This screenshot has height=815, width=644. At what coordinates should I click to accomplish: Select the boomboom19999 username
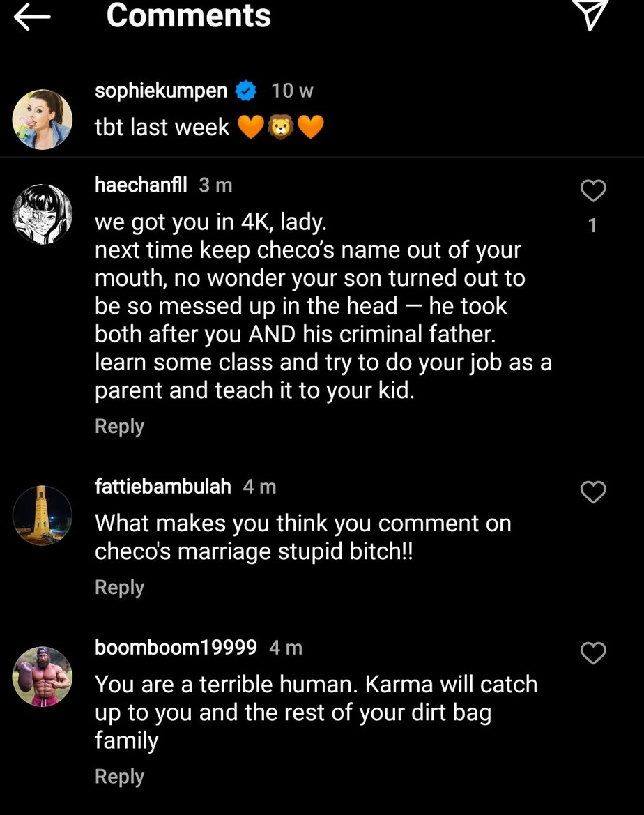(x=176, y=647)
